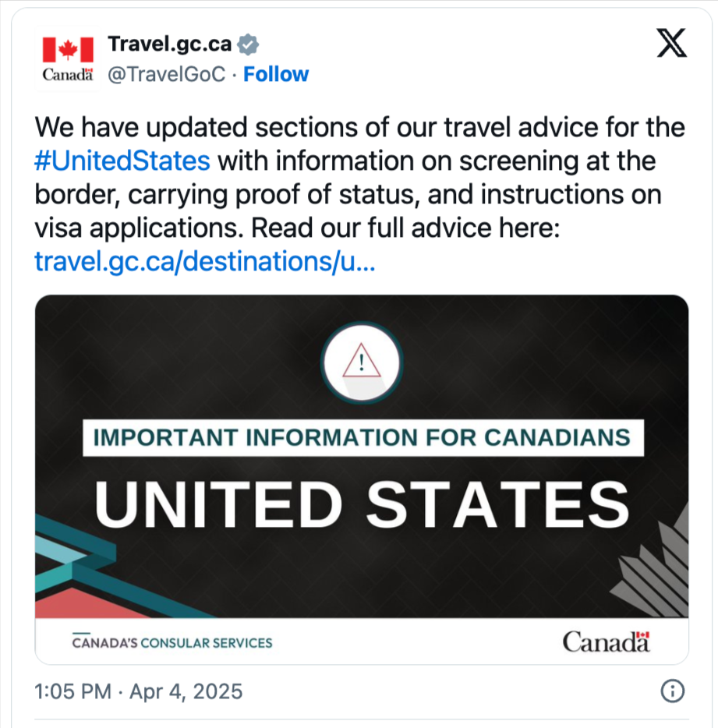Click the UNITED STATES headline in image

point(362,504)
